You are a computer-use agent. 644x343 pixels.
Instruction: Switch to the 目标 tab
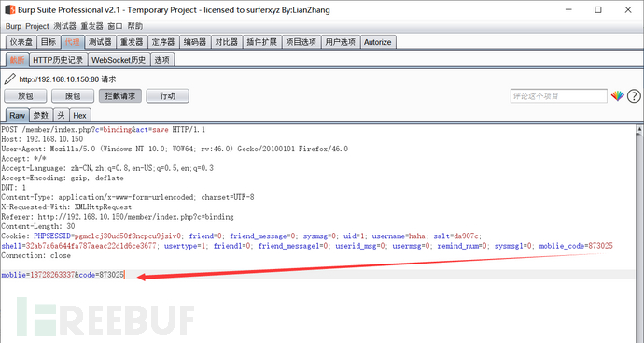49,42
